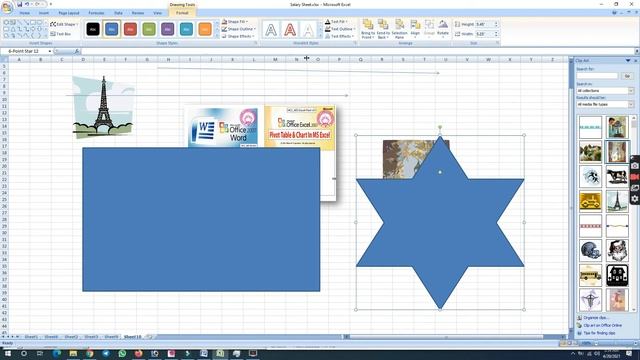Open the View ribbon tab
This screenshot has height=360, width=640.
point(158,13)
